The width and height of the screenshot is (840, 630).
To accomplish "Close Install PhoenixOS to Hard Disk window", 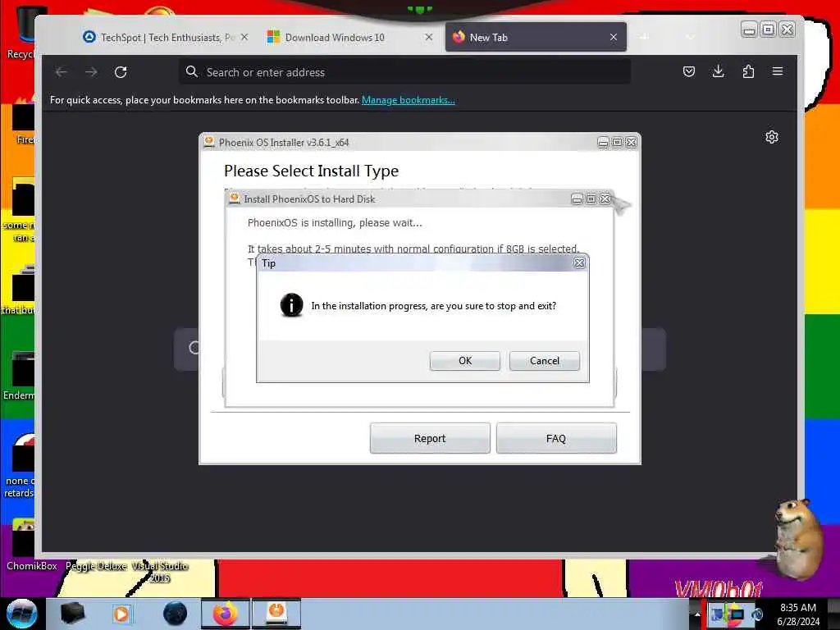I will (605, 199).
